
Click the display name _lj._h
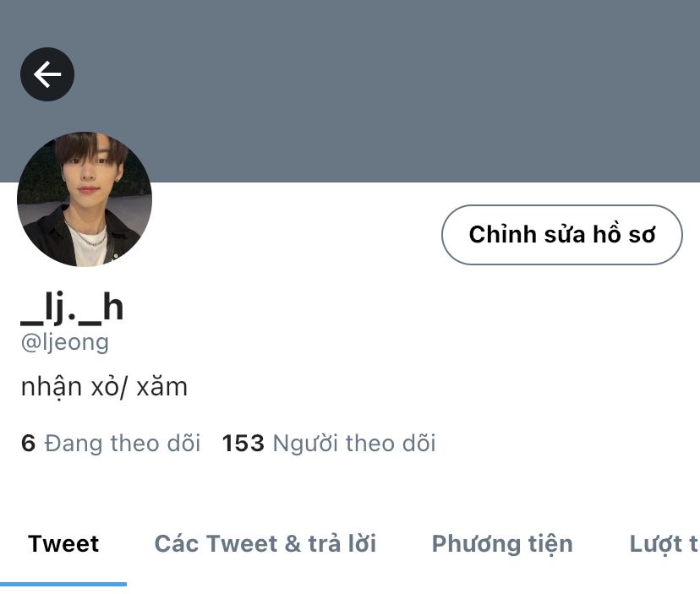[72, 308]
